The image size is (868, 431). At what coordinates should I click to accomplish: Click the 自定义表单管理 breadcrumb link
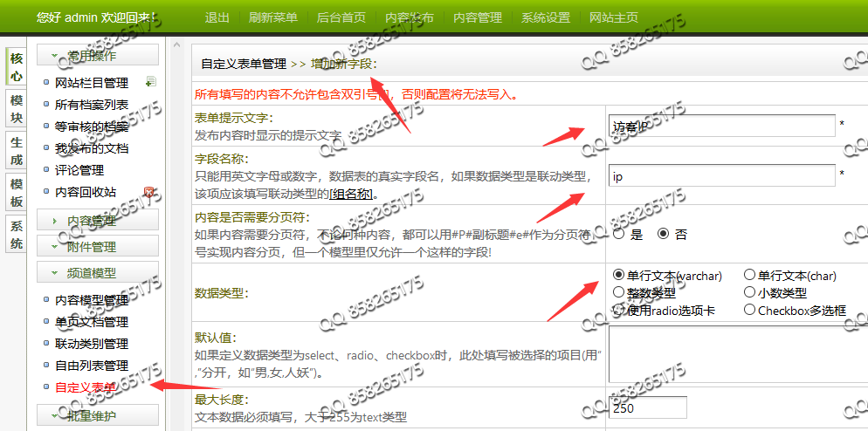[x=244, y=64]
